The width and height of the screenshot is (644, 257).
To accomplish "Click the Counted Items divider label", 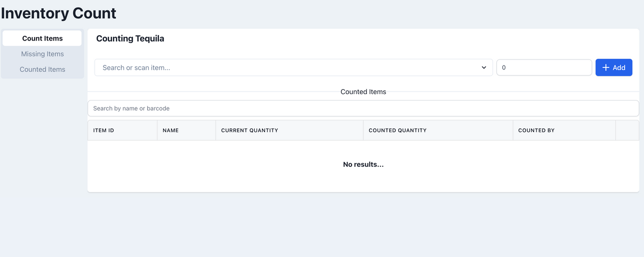I will pos(363,92).
